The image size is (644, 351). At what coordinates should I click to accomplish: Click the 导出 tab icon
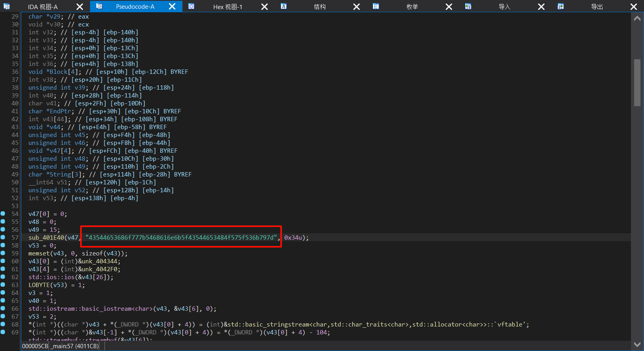click(x=561, y=6)
